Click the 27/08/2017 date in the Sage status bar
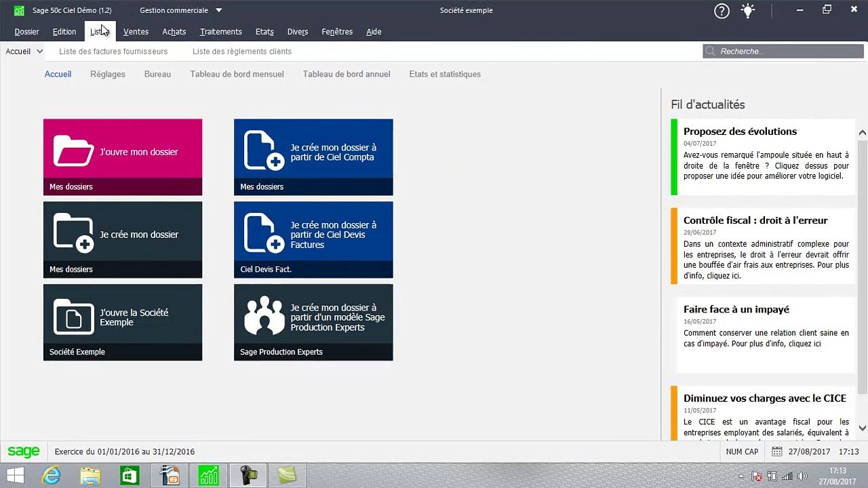The height and width of the screenshot is (488, 868). point(810,452)
